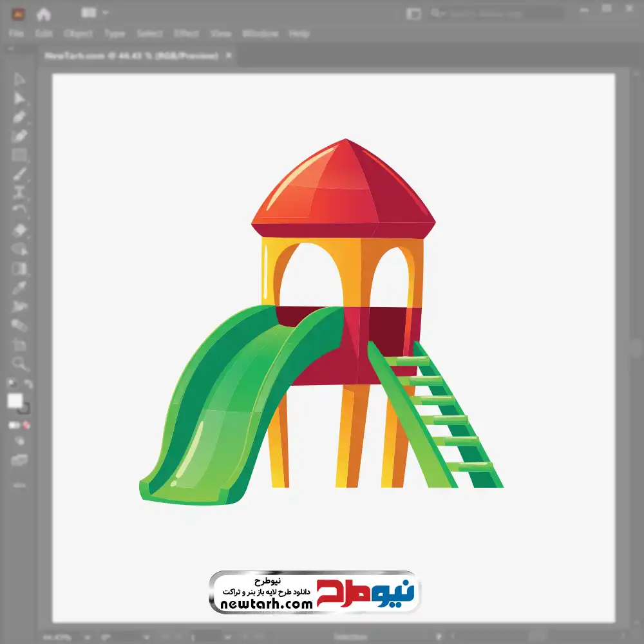Select the Eraser tool

pos(19,230)
